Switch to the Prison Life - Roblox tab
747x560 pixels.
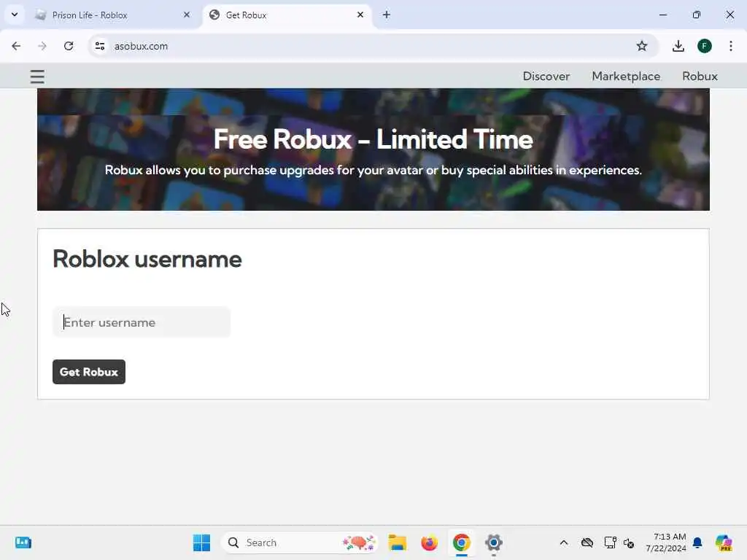pos(113,15)
